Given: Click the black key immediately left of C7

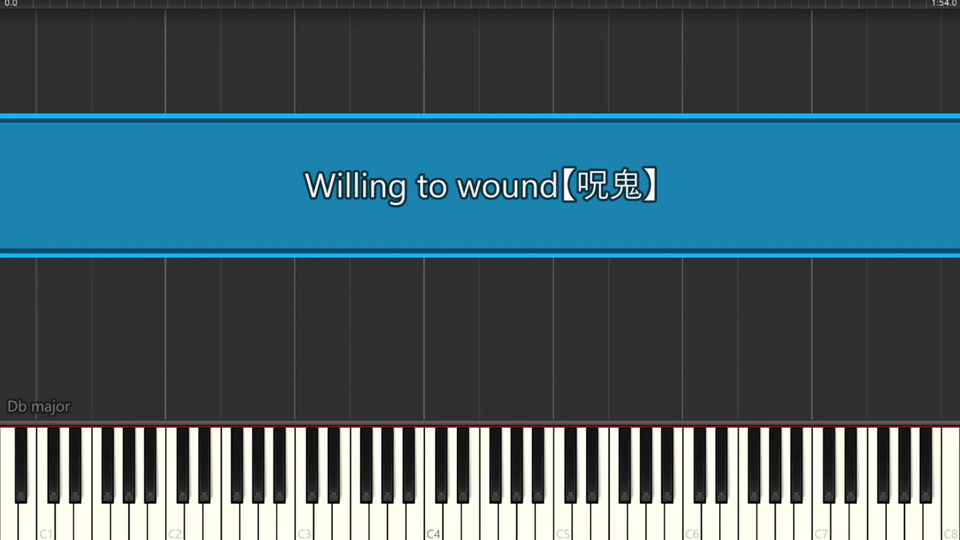Looking at the screenshot, I should 797,465.
